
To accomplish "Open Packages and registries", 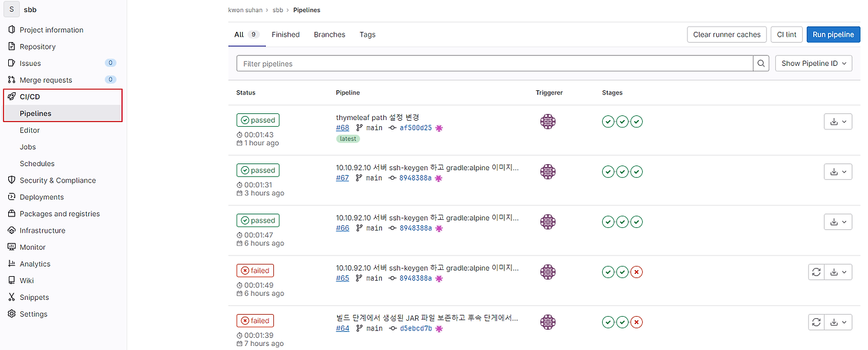I will pyautogui.click(x=60, y=214).
